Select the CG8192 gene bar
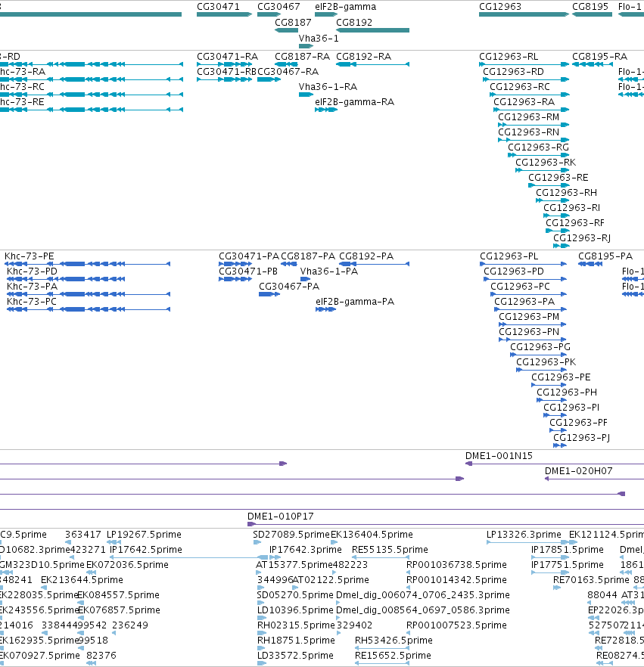Viewport: 644px width, 667px height. 372,30
